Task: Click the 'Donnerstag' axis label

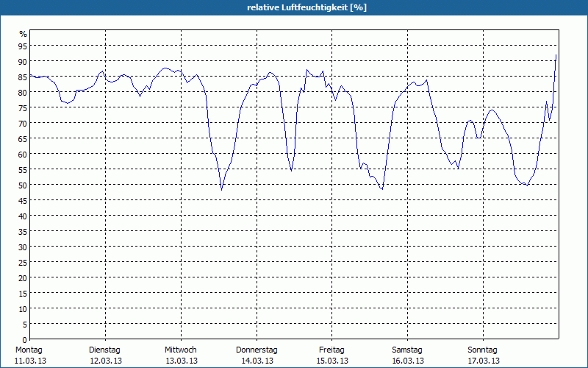Action: (257, 350)
